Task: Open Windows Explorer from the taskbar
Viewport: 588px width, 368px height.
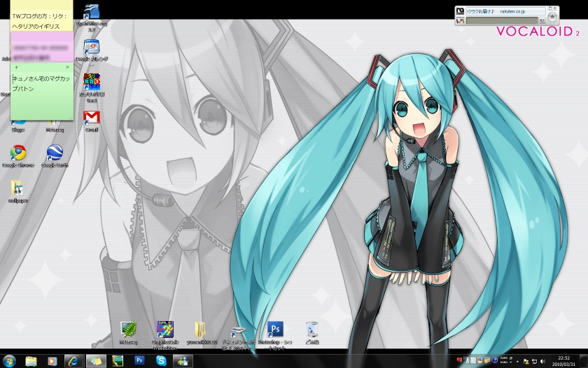Action: (x=31, y=361)
